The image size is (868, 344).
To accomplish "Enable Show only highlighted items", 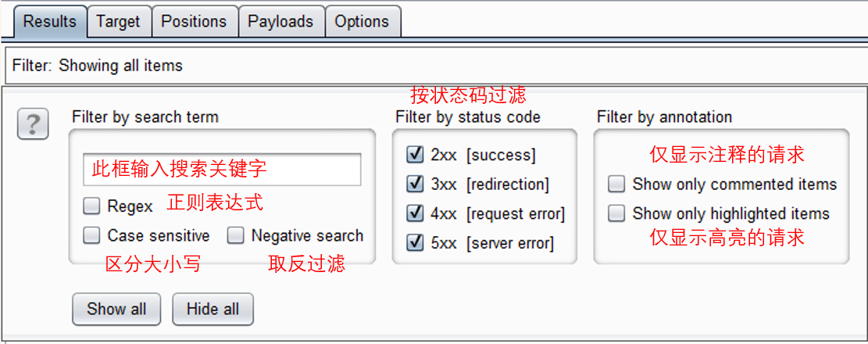I will click(617, 213).
